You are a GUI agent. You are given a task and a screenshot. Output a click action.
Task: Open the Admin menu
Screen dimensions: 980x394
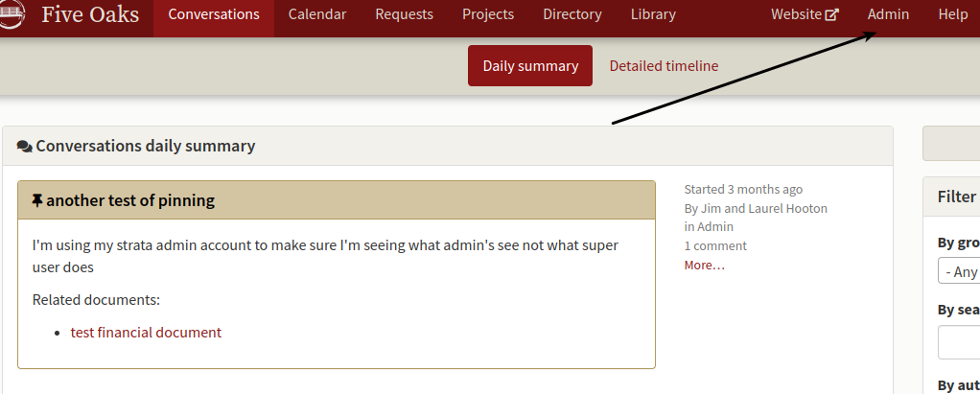click(x=888, y=14)
